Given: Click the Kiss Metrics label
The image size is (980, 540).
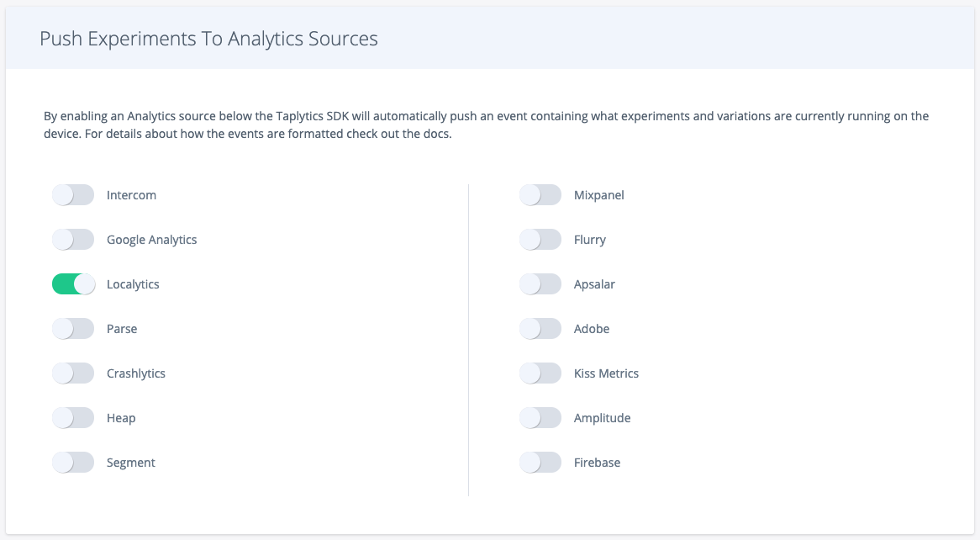Looking at the screenshot, I should 606,373.
